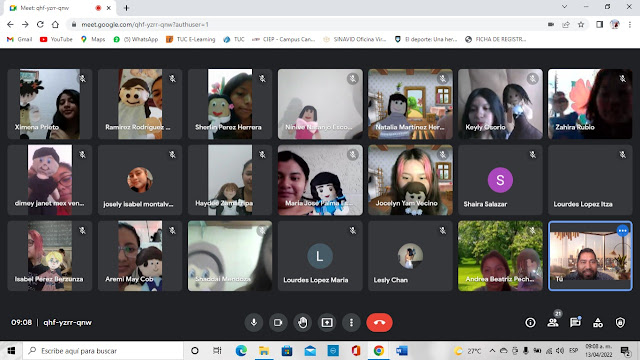Toggle the microphone button in Meet controls
Image resolution: width=640 pixels, height=360 pixels.
click(254, 322)
